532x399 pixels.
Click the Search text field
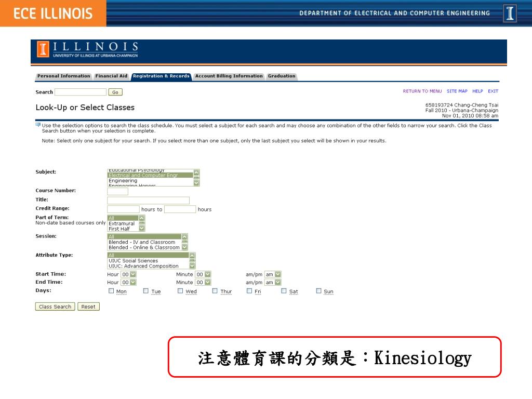[81, 92]
